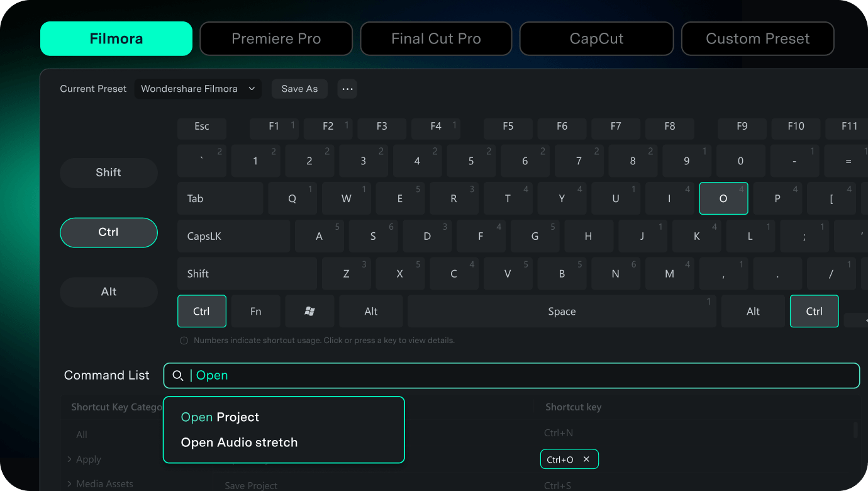Click the Shift key on keyboard row
Screen dimensions: 868x491
(247, 274)
